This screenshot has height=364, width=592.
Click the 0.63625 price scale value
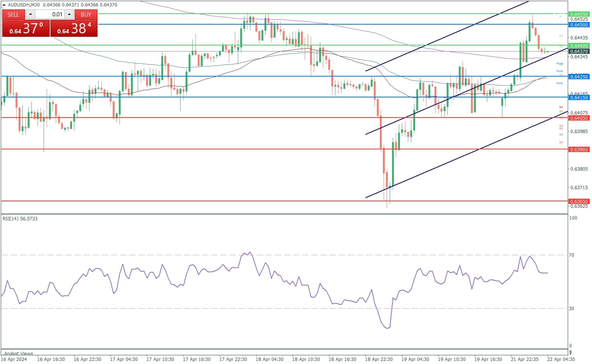579,206
